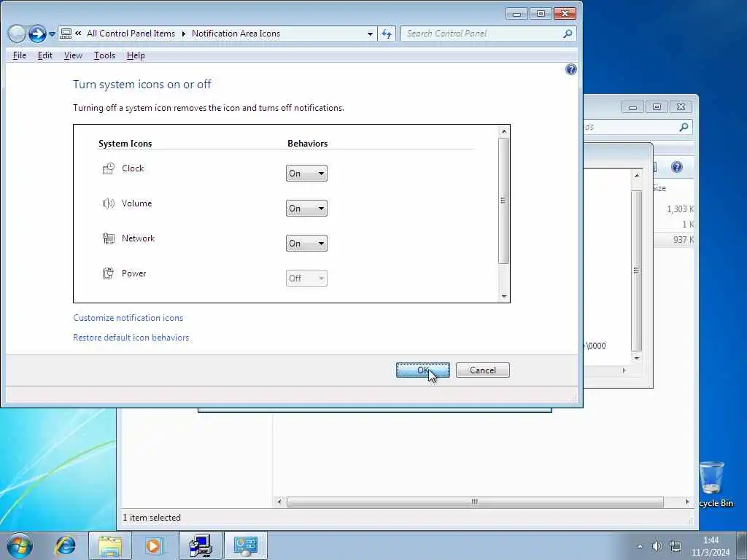
Task: Refresh the Control Panel page
Action: click(x=387, y=34)
